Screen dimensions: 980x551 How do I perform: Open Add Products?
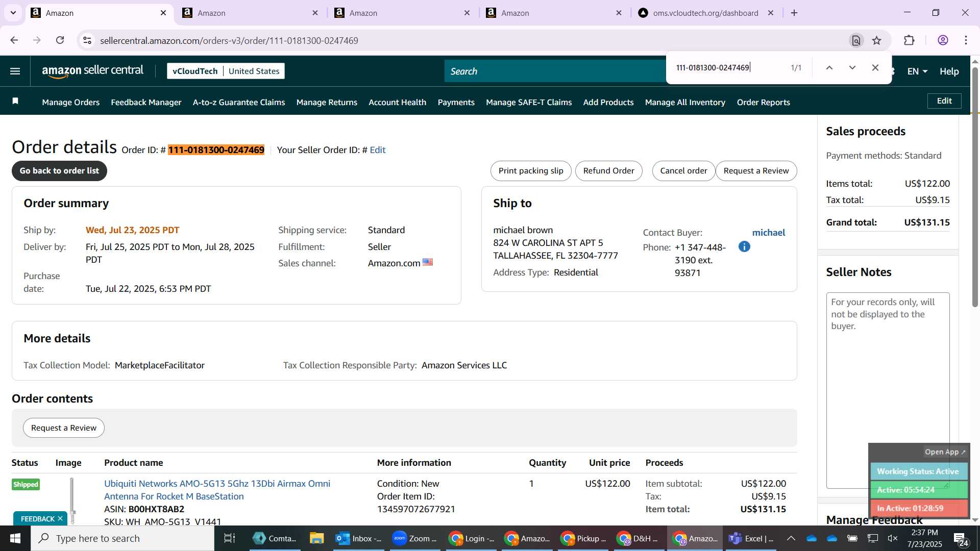pyautogui.click(x=608, y=103)
